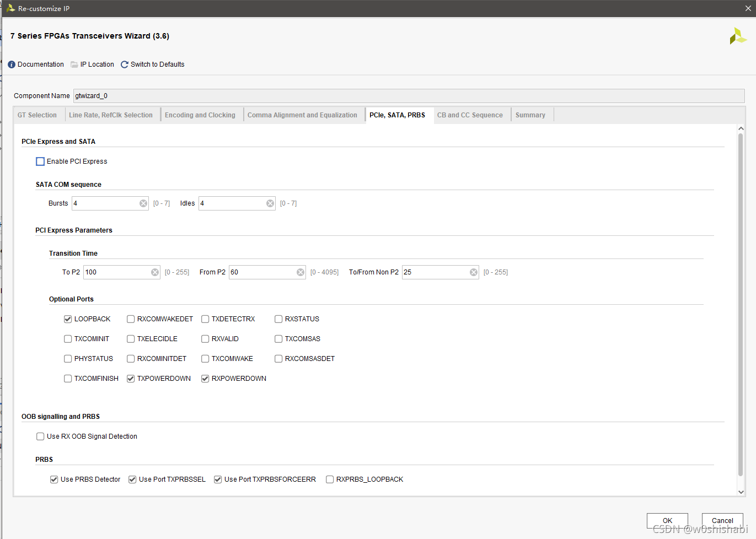Clear the Bursts field with its X icon

click(x=143, y=203)
